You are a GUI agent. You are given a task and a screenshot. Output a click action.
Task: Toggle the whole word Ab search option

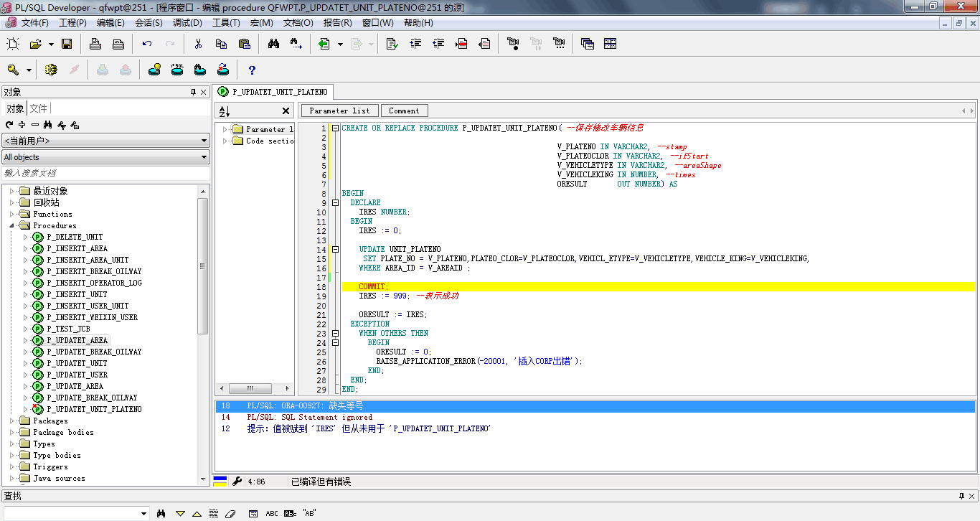(x=290, y=514)
